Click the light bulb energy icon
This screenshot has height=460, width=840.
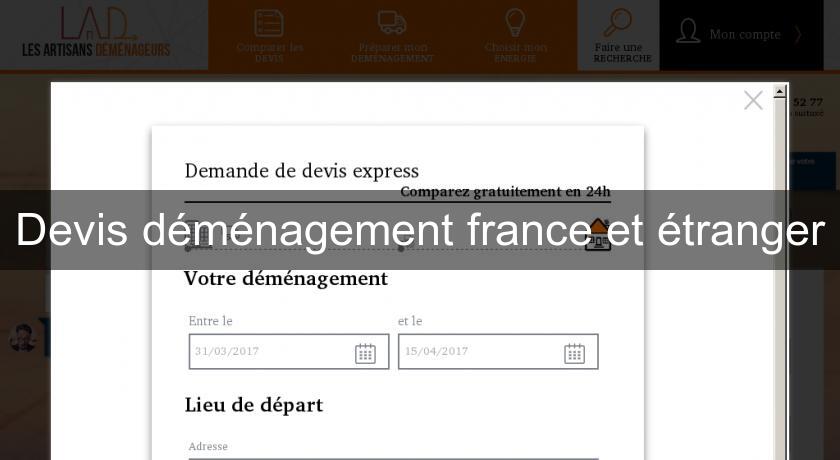(x=515, y=22)
